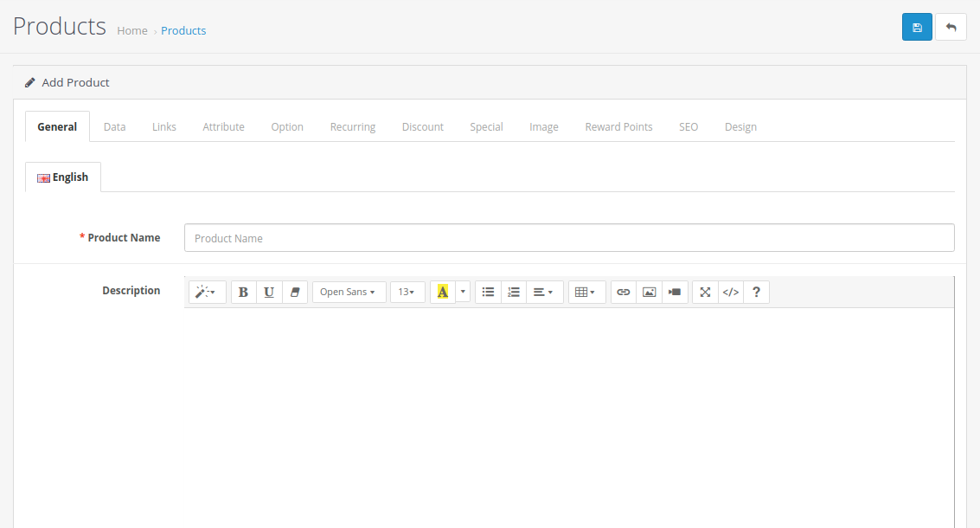Image resolution: width=980 pixels, height=528 pixels.
Task: Click the Products breadcrumb link
Action: point(183,30)
